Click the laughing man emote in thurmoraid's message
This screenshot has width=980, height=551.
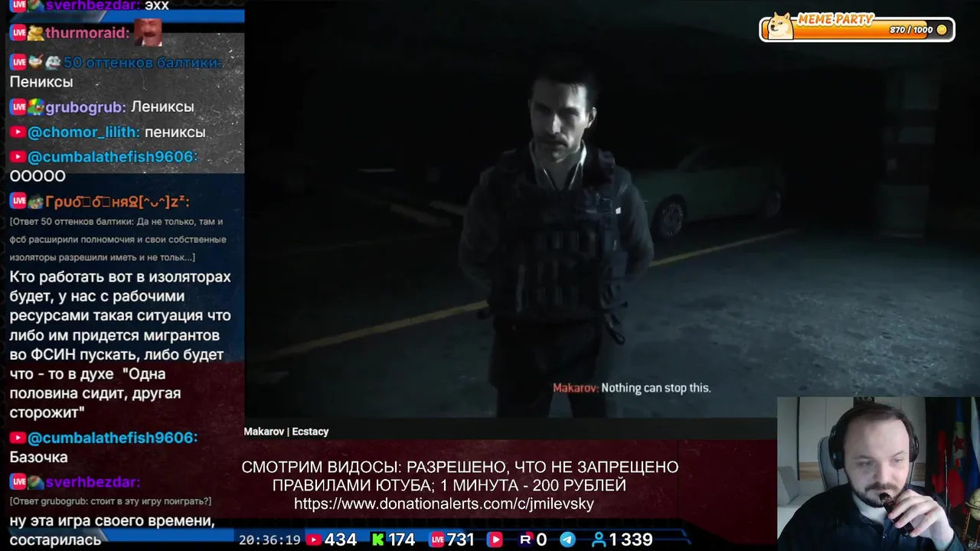pyautogui.click(x=148, y=32)
